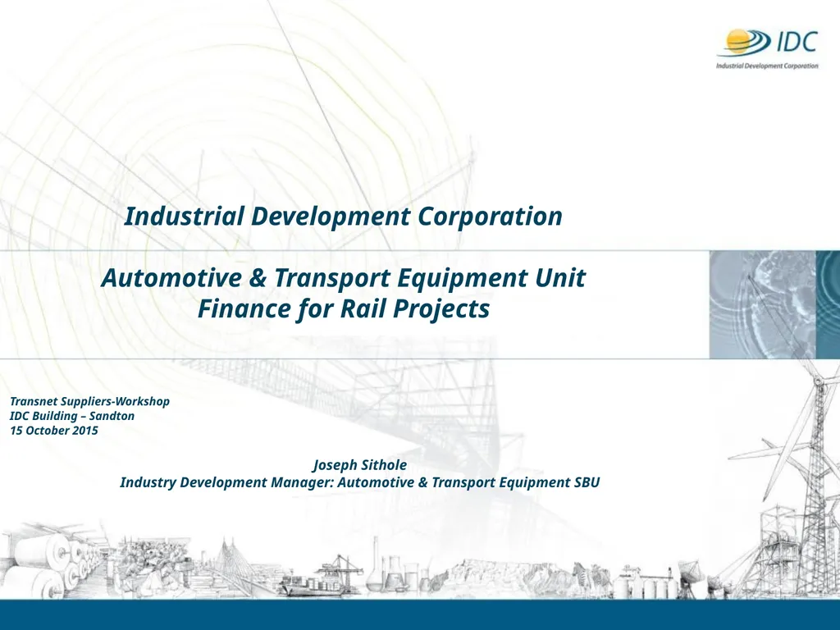Click the 'Industry Development Manager' job title line
This screenshot has height=630, width=840.
360,482
